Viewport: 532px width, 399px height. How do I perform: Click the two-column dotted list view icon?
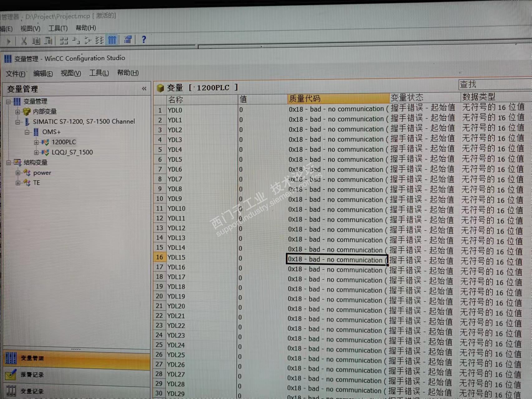(99, 40)
